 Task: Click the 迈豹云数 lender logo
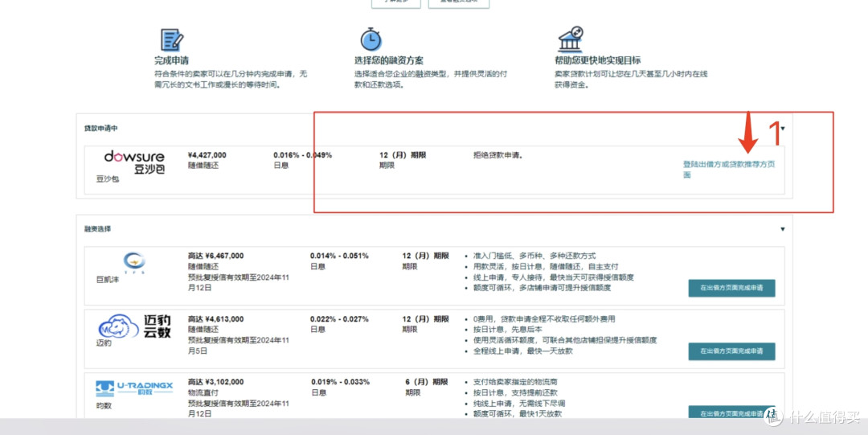point(134,326)
